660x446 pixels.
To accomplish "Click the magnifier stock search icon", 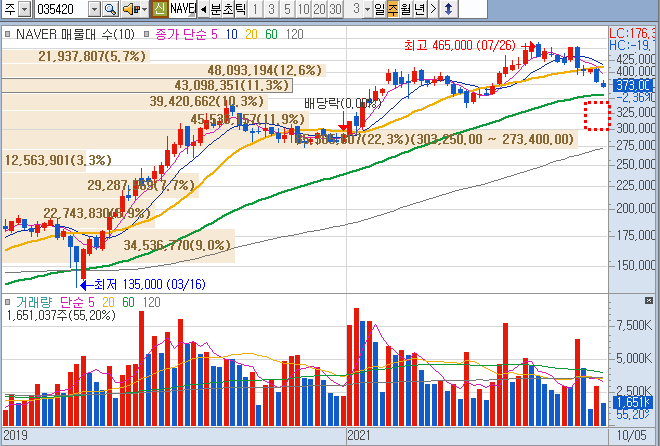I will click(x=110, y=9).
